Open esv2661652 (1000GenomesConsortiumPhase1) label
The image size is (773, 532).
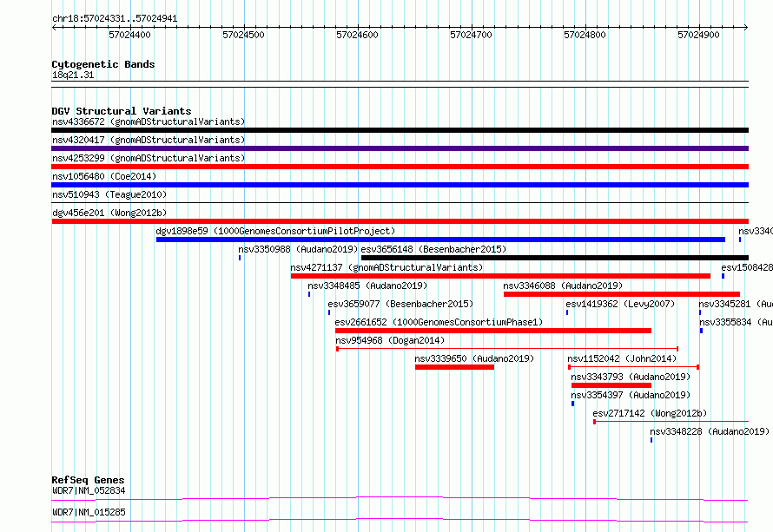coord(439,322)
